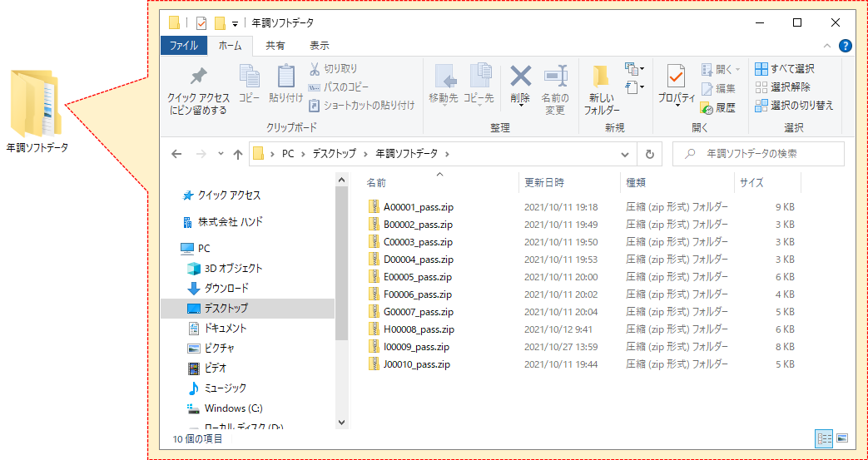Click the Properties (プロパティ) icon
Image resolution: width=868 pixels, height=460 pixels.
click(676, 77)
